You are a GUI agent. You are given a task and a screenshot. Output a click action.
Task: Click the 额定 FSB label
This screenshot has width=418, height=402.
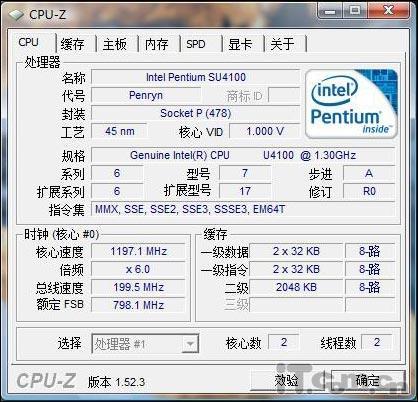[60, 305]
